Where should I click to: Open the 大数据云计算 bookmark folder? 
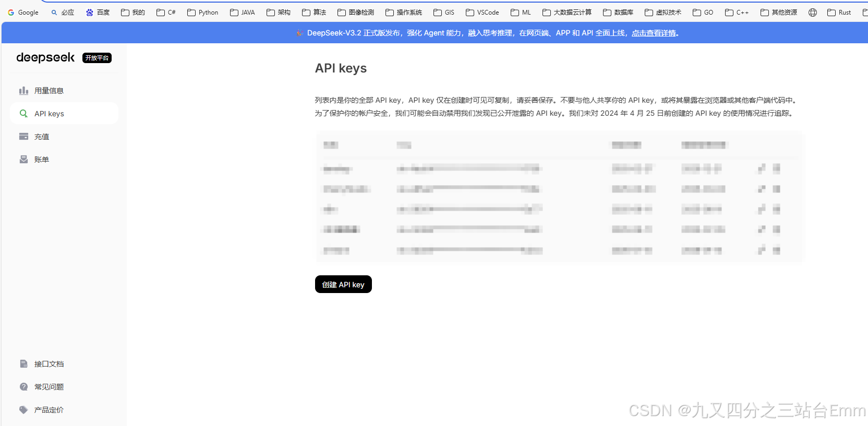(567, 13)
